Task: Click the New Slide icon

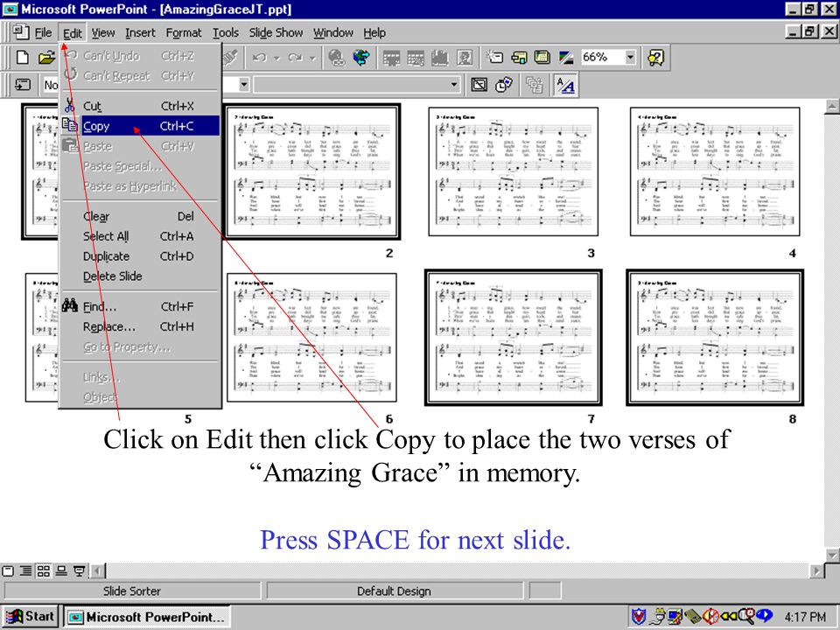Action: click(x=493, y=57)
